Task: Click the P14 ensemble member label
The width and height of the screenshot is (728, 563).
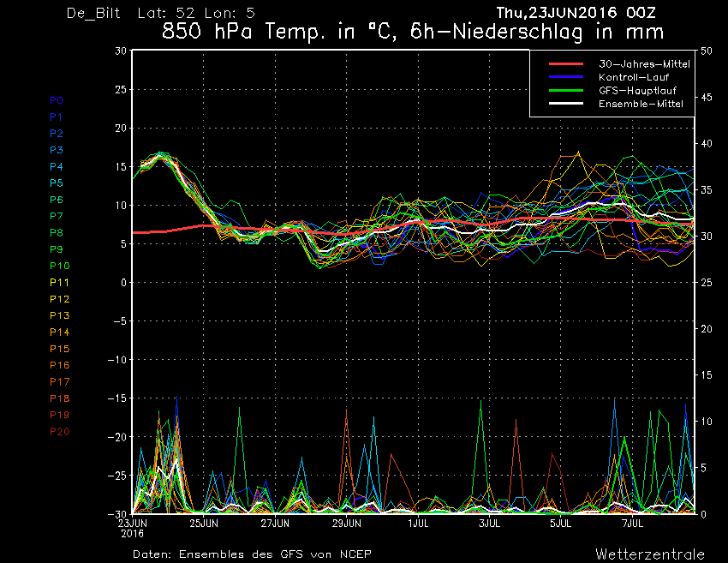Action: (59, 332)
